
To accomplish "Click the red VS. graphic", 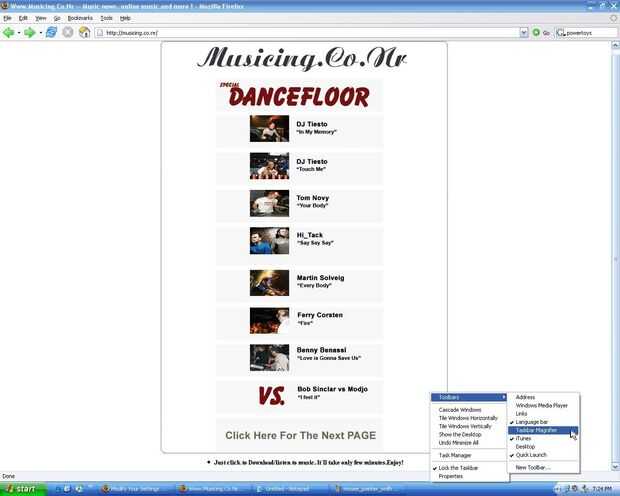I will point(271,396).
